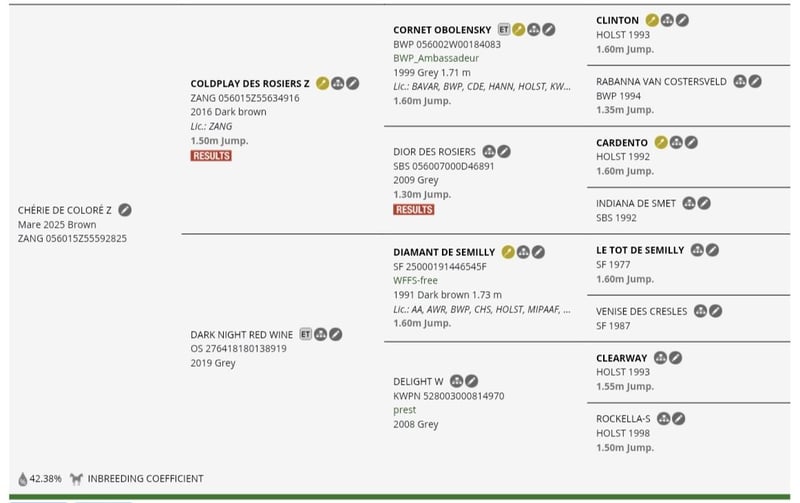800x503 pixels.
Task: Click the edit pencil icon next to Chérie de Coloré Z
Action: coord(125,210)
